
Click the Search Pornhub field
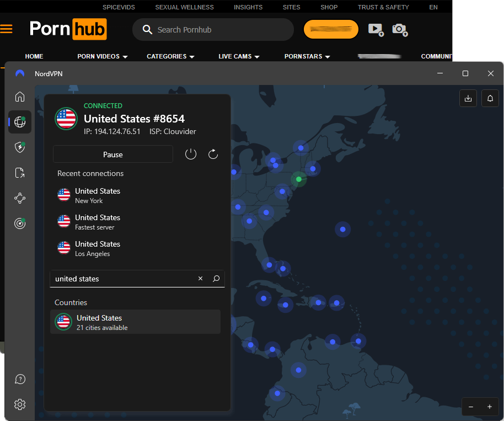point(213,30)
